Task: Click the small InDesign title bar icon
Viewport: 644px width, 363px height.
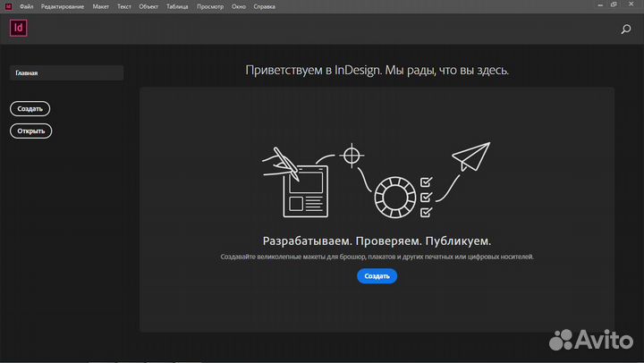Action: 8,6
